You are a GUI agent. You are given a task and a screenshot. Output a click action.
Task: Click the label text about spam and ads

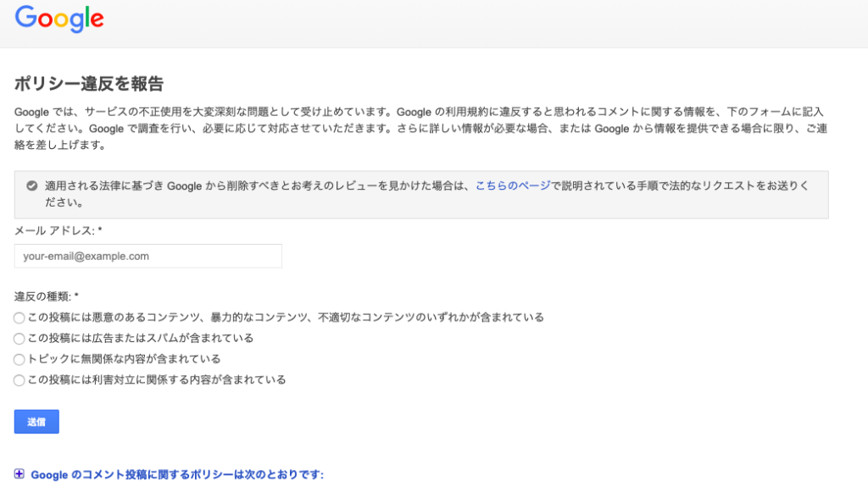click(x=141, y=339)
